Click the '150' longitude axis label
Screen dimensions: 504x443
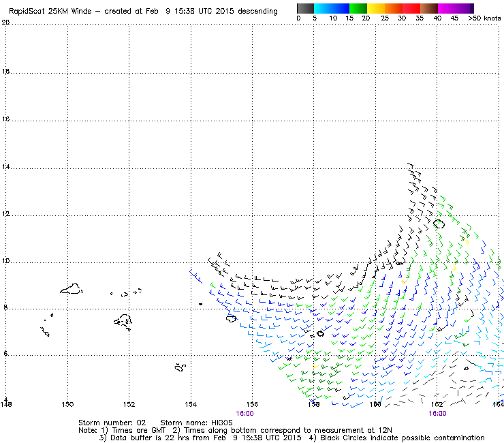tap(67, 404)
